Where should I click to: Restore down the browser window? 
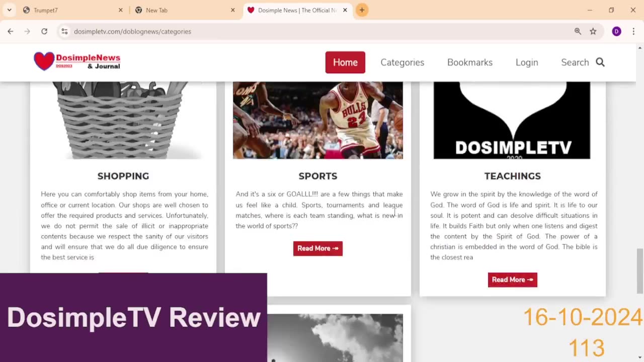[x=611, y=10]
